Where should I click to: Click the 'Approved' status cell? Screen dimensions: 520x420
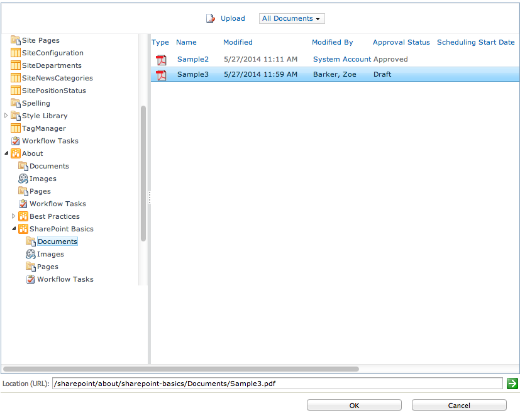tap(390, 59)
